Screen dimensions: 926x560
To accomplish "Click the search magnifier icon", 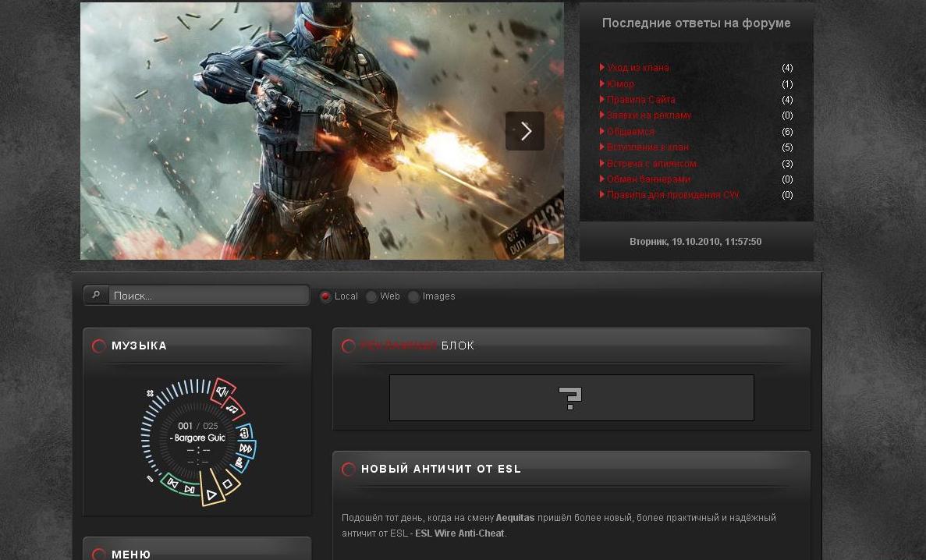I will (96, 296).
